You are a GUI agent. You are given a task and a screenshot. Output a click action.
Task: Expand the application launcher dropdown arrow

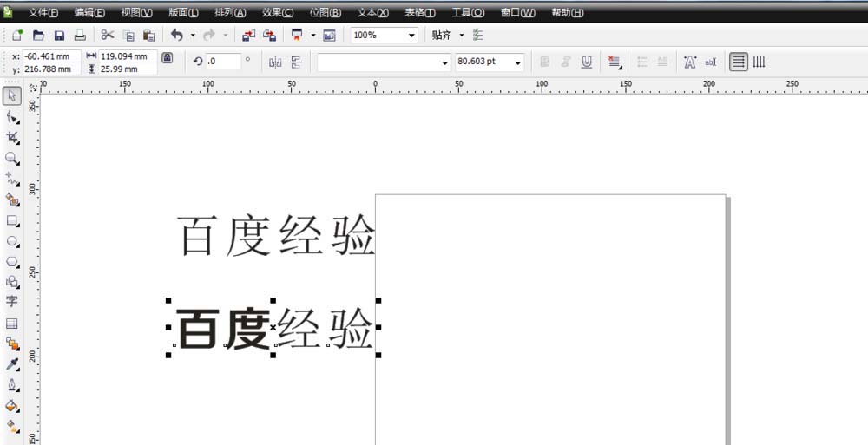click(312, 36)
